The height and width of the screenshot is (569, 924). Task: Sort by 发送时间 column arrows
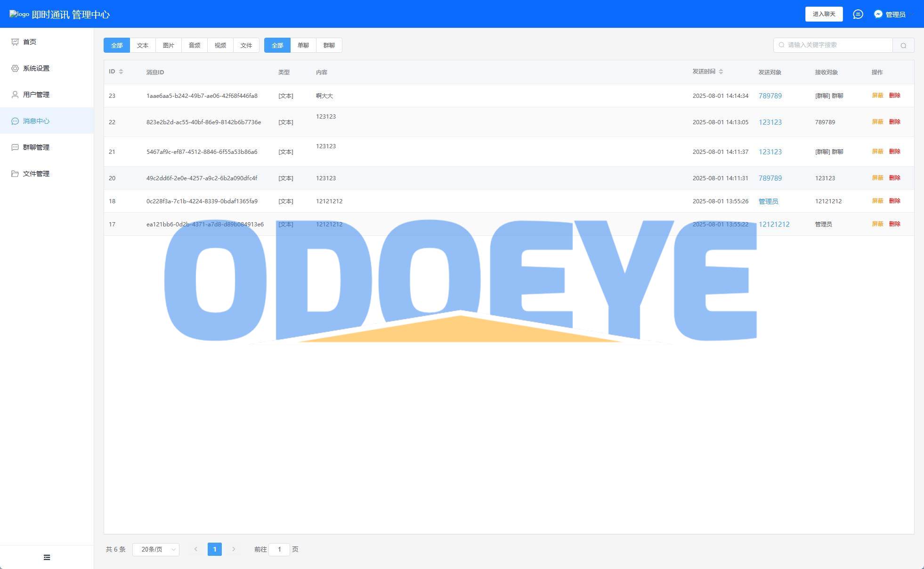(x=721, y=72)
